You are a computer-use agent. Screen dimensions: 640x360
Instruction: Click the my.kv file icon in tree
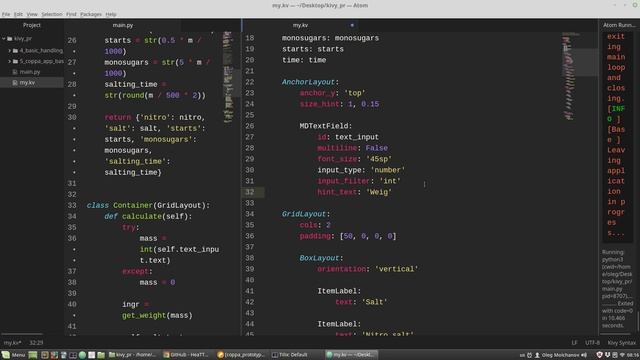(15, 82)
